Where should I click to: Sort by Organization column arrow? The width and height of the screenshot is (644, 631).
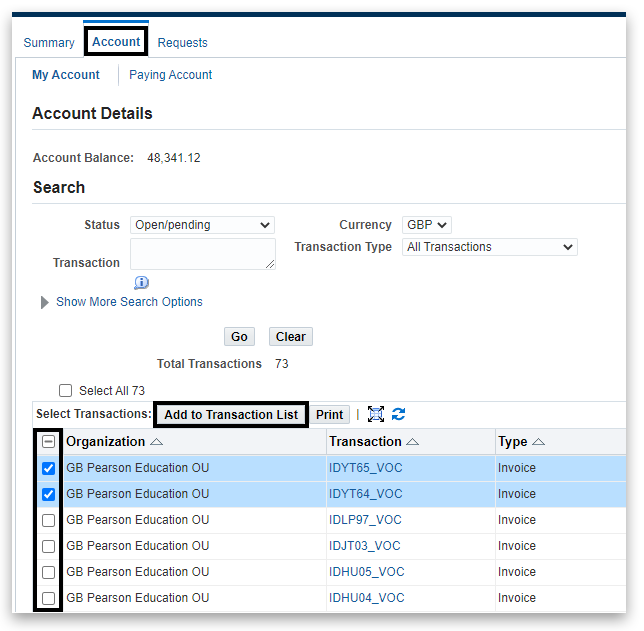[x=157, y=442]
